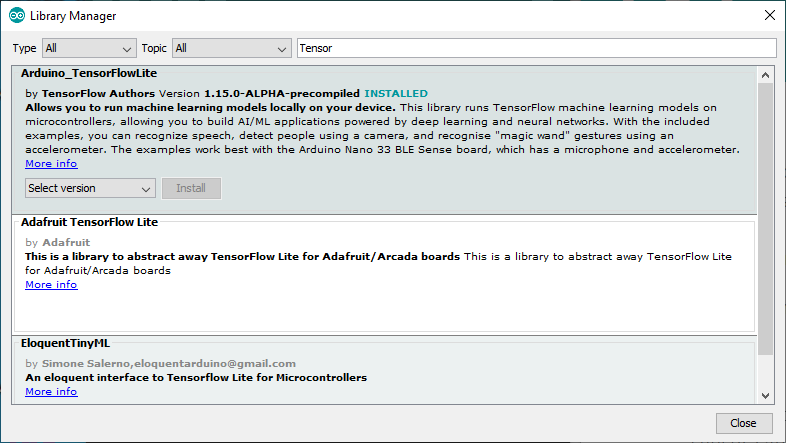Image resolution: width=786 pixels, height=443 pixels.
Task: Click the Library Manager window title text
Action: coord(73,16)
